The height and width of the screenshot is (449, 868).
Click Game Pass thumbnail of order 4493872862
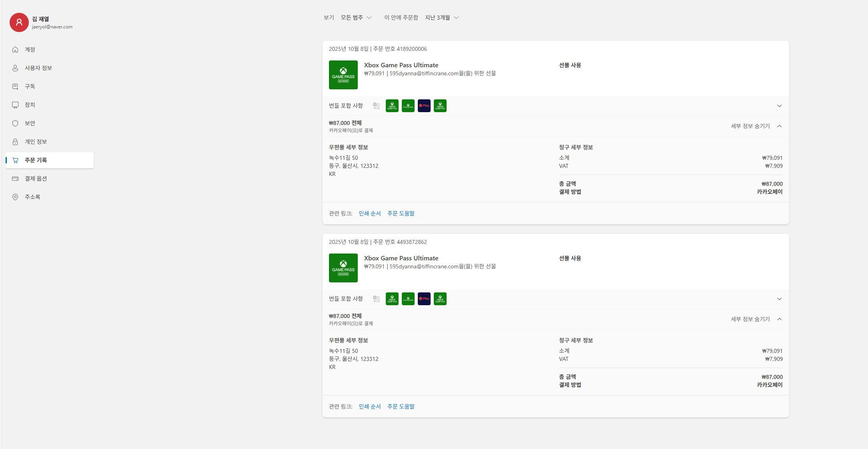(343, 268)
